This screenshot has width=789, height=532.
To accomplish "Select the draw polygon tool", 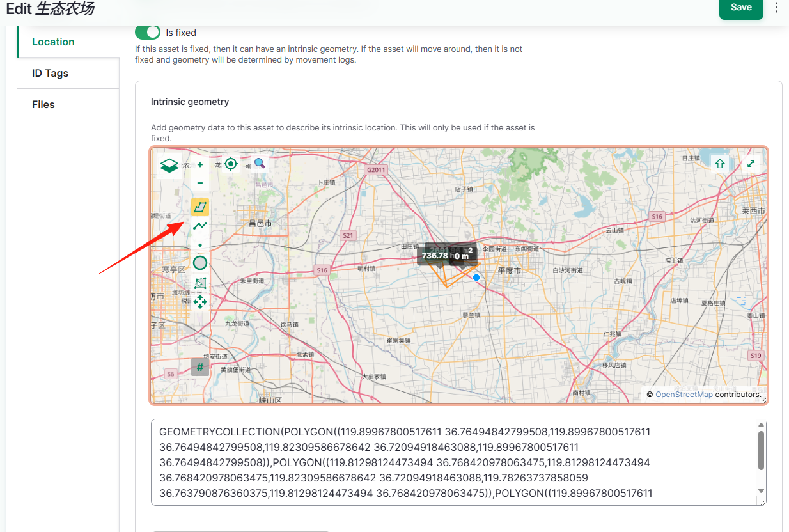I will [200, 207].
